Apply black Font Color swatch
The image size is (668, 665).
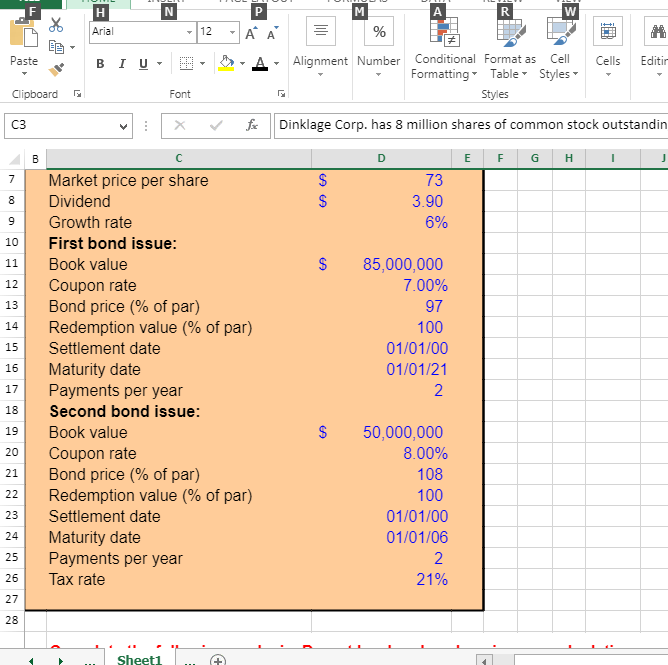(260, 64)
